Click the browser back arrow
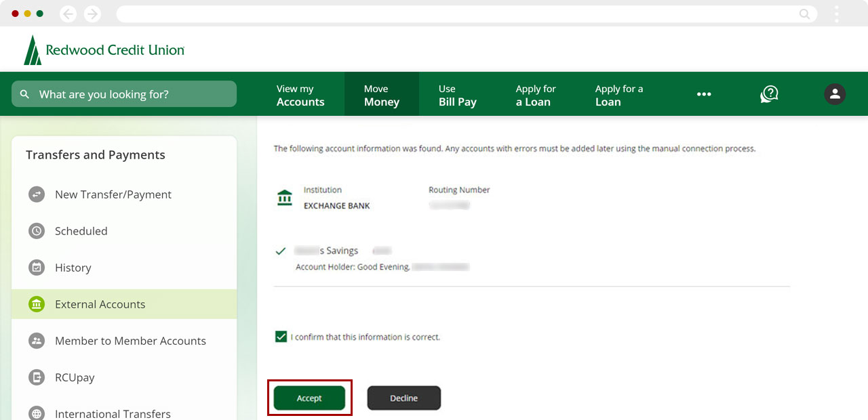The width and height of the screenshot is (868, 420). (68, 14)
